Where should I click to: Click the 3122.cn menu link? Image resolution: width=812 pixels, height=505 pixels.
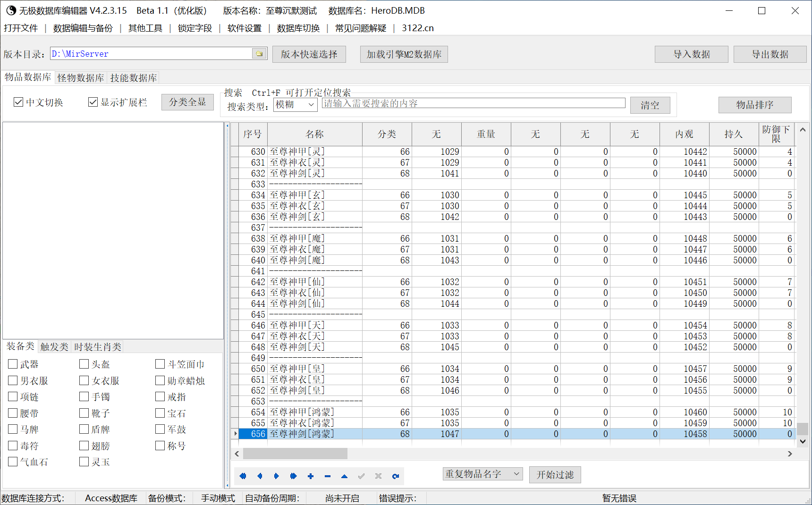pos(418,28)
